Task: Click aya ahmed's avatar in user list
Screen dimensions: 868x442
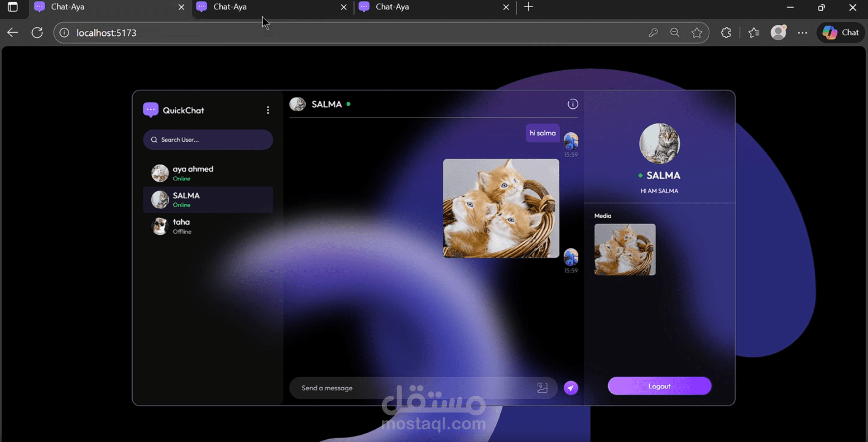Action: [160, 173]
